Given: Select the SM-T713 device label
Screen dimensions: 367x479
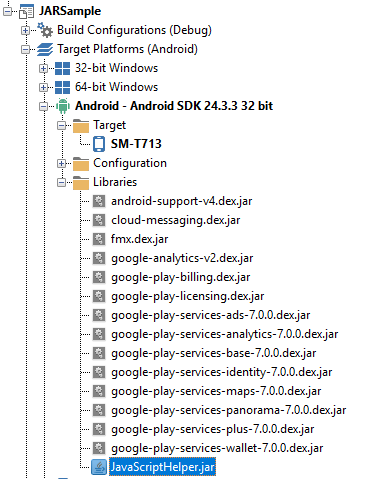Looking at the screenshot, I should click(136, 144).
